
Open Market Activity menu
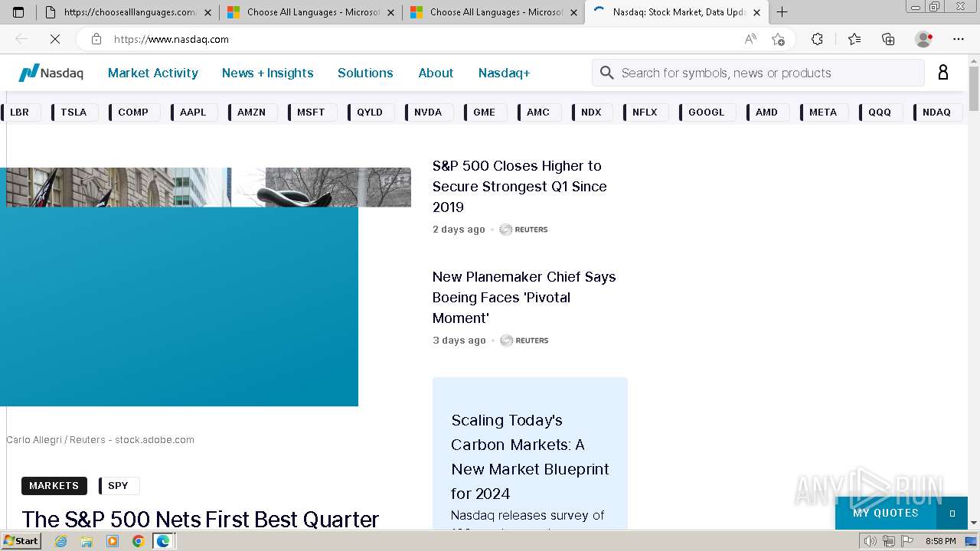pyautogui.click(x=153, y=73)
